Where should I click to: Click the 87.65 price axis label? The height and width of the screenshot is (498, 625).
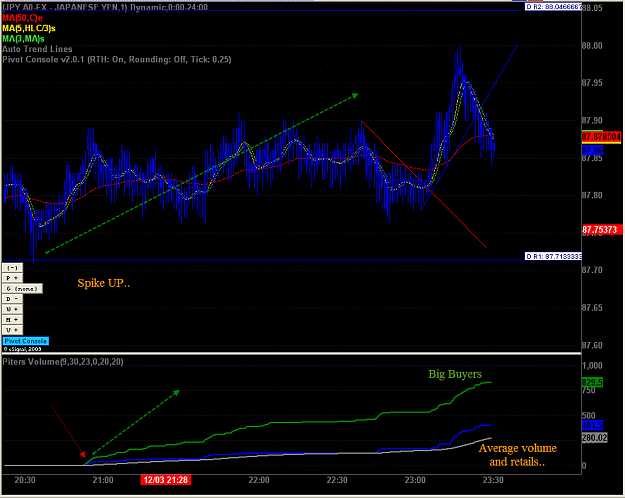coord(592,308)
